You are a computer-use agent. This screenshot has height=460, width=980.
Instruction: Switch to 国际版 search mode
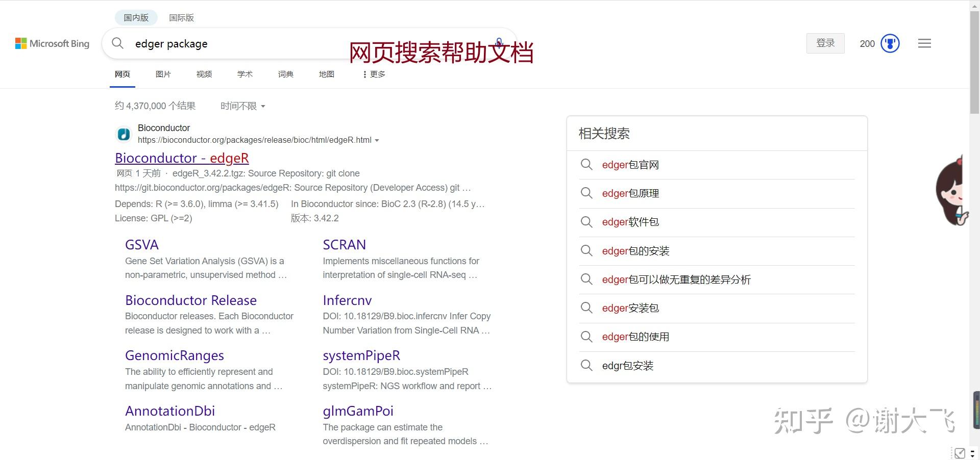pos(181,18)
